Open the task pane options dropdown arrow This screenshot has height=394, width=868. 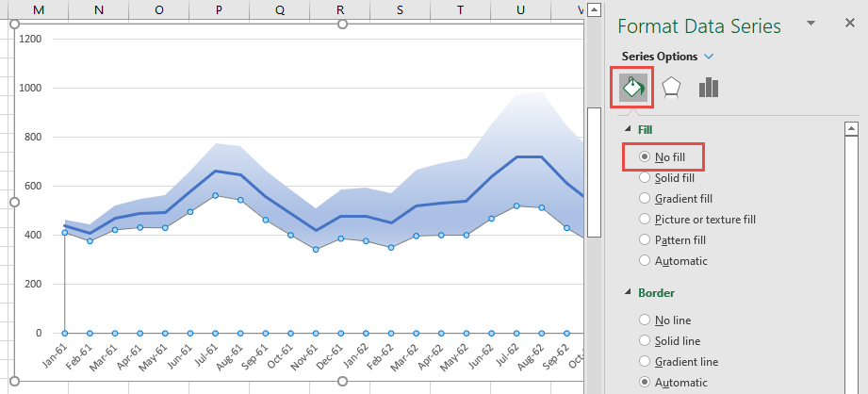click(811, 24)
